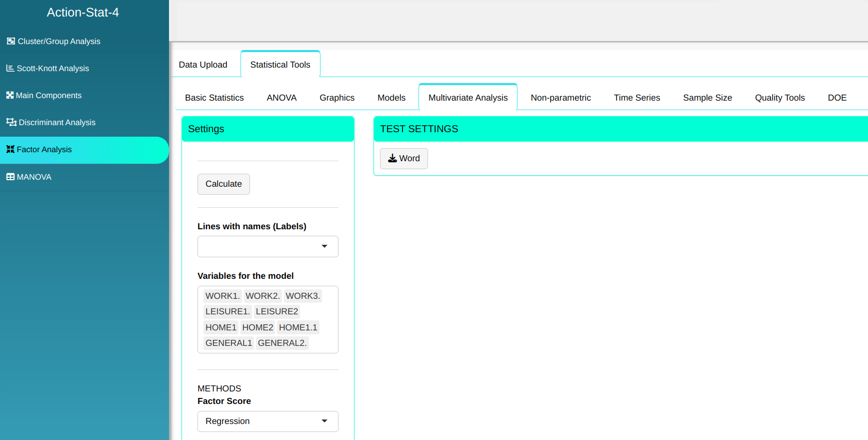The image size is (868, 440).
Task: Click the Factor Analysis sidebar icon
Action: point(10,149)
